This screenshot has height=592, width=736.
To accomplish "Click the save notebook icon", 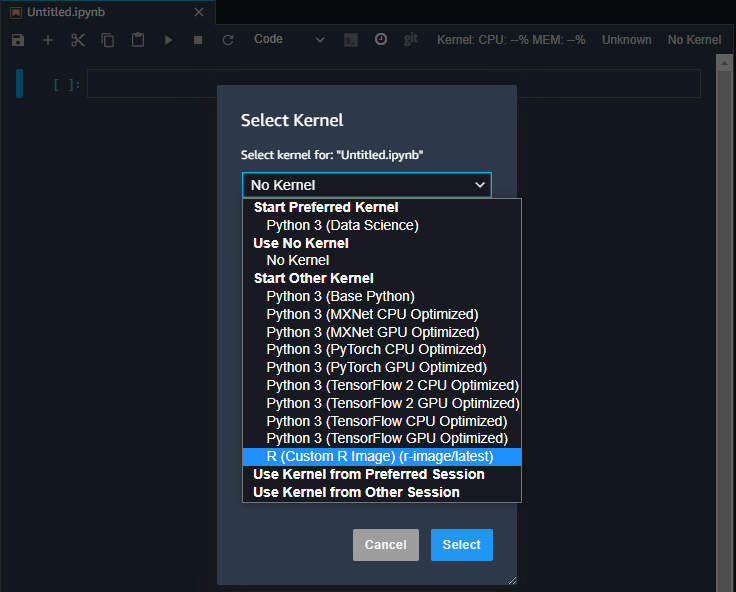I will tap(18, 40).
